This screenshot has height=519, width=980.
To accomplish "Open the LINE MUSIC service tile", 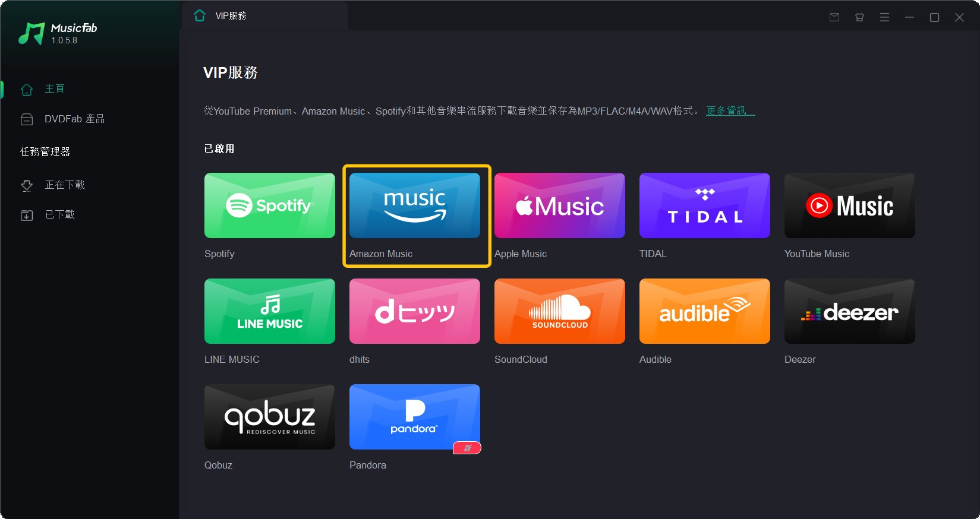I will [x=270, y=311].
